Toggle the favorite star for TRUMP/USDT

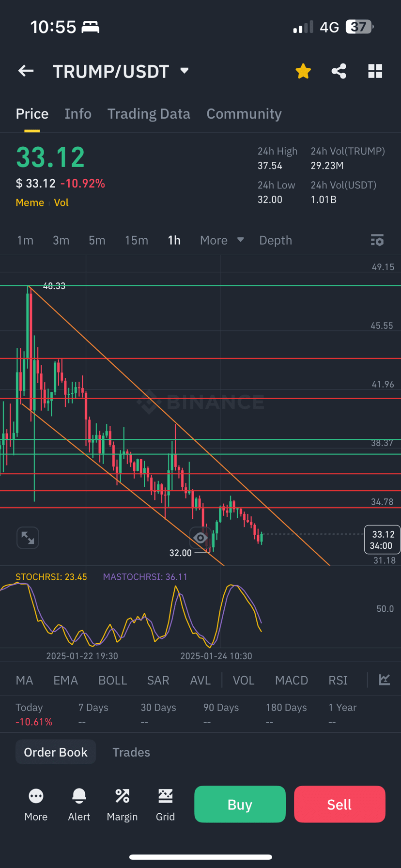coord(303,71)
